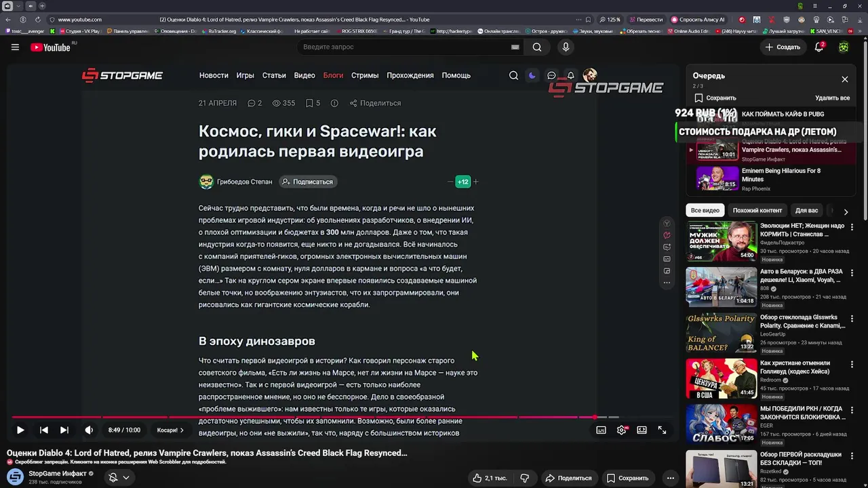The image size is (868, 488).
Task: Open menu for Glsswrks Polarity review video
Action: [x=852, y=319]
